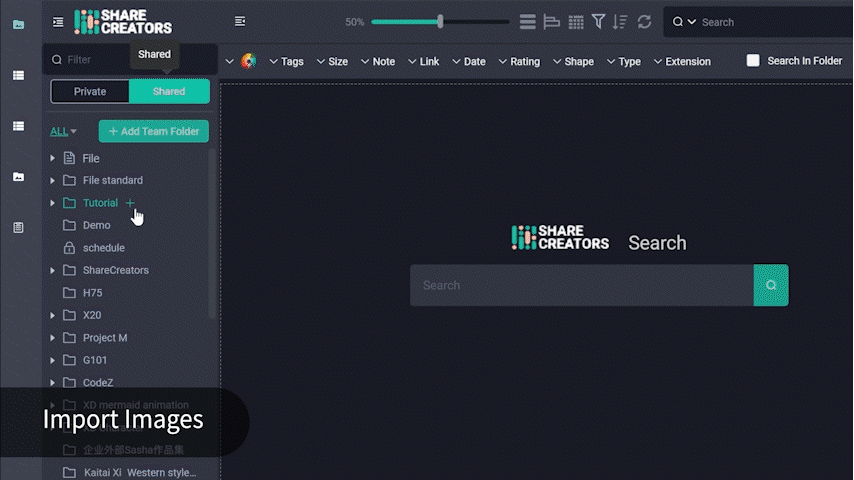Click the File document icon in the tree

click(69, 158)
